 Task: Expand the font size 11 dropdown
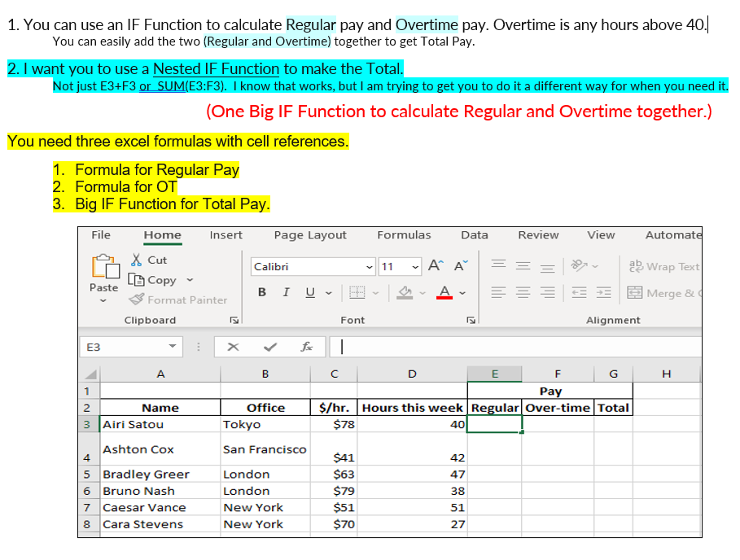[x=414, y=265]
